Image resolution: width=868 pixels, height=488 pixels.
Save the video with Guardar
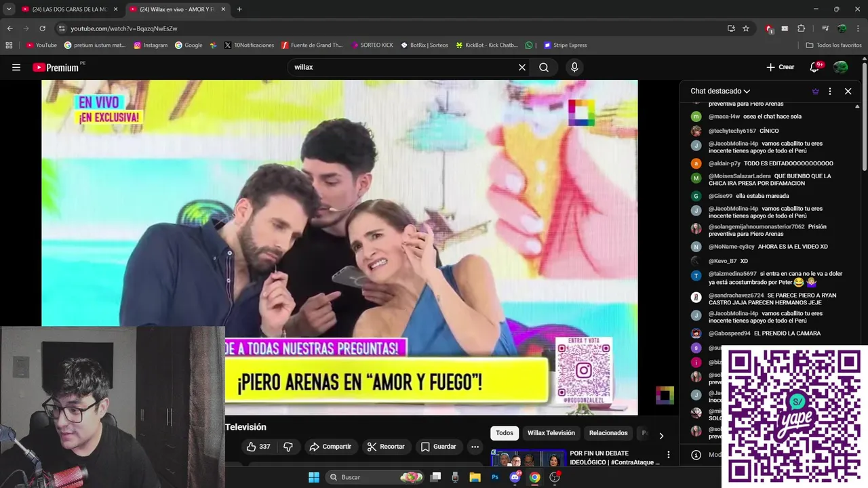pos(438,447)
